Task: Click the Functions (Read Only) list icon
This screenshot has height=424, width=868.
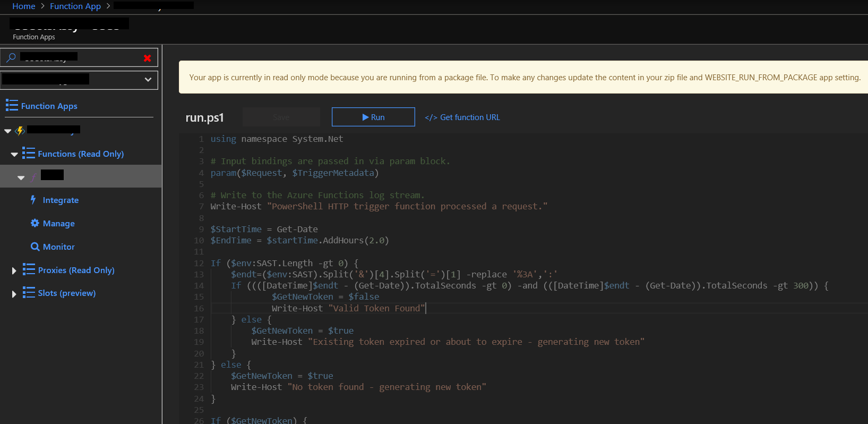Action: (x=29, y=153)
